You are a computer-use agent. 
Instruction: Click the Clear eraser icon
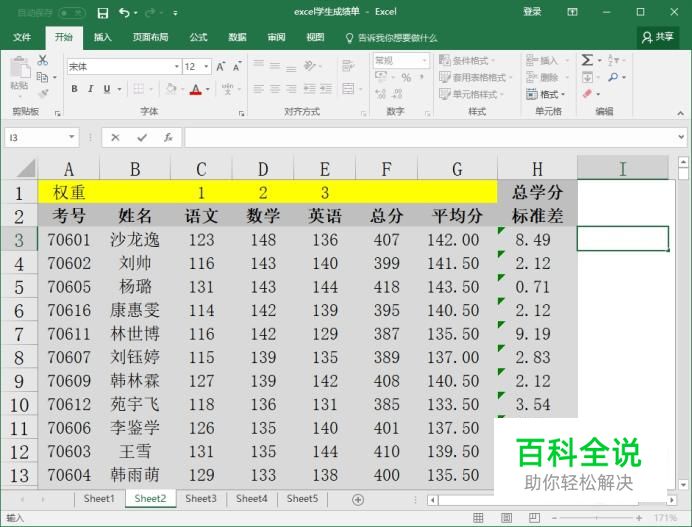(587, 94)
